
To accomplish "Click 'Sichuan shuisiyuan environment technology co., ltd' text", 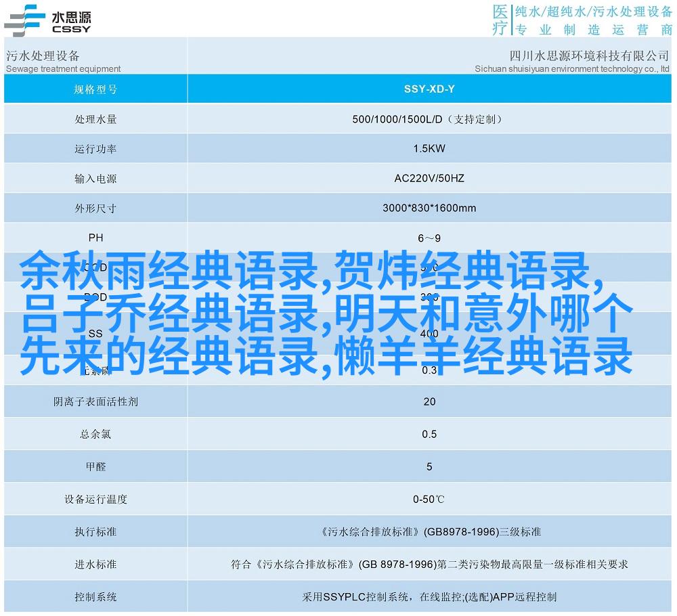I will point(572,68).
